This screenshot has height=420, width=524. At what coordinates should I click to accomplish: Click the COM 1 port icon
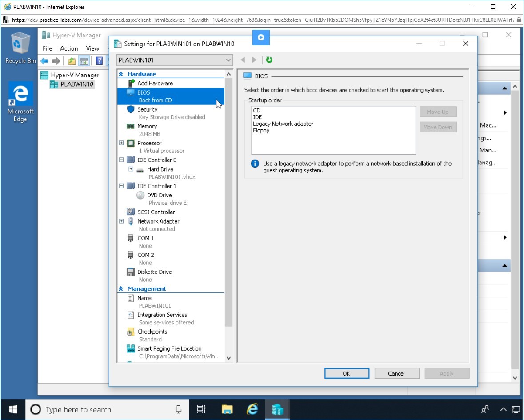pos(131,238)
